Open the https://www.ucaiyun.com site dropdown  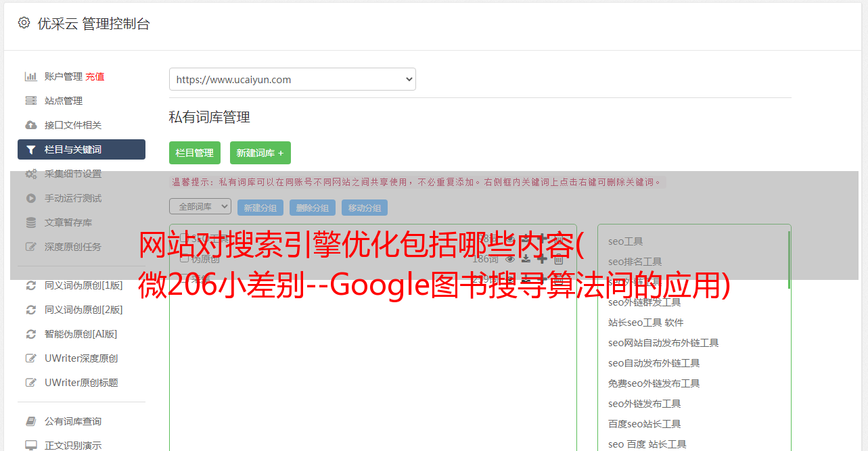292,79
